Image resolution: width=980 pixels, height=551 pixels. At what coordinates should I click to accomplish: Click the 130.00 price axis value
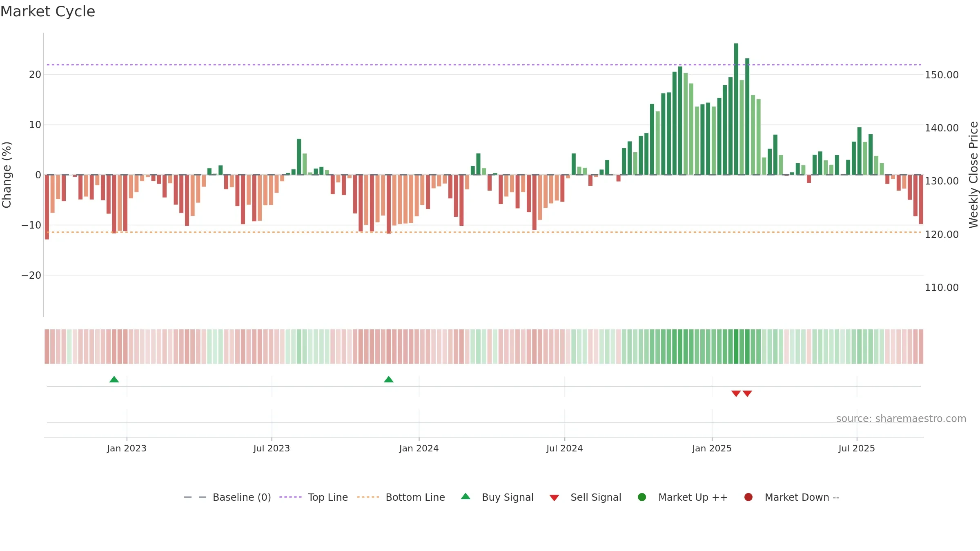pyautogui.click(x=942, y=181)
